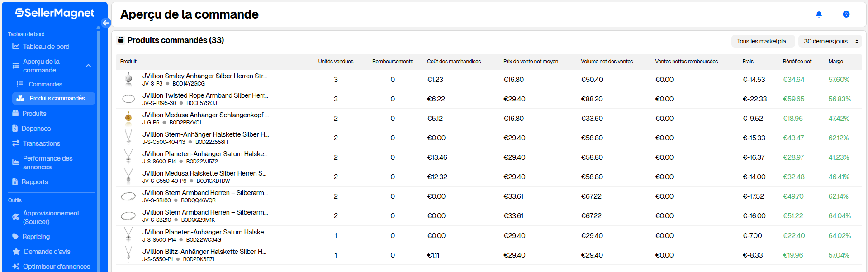The width and height of the screenshot is (868, 272).
Task: Collapse the Aperçu de la commande menu
Action: pyautogui.click(x=88, y=66)
